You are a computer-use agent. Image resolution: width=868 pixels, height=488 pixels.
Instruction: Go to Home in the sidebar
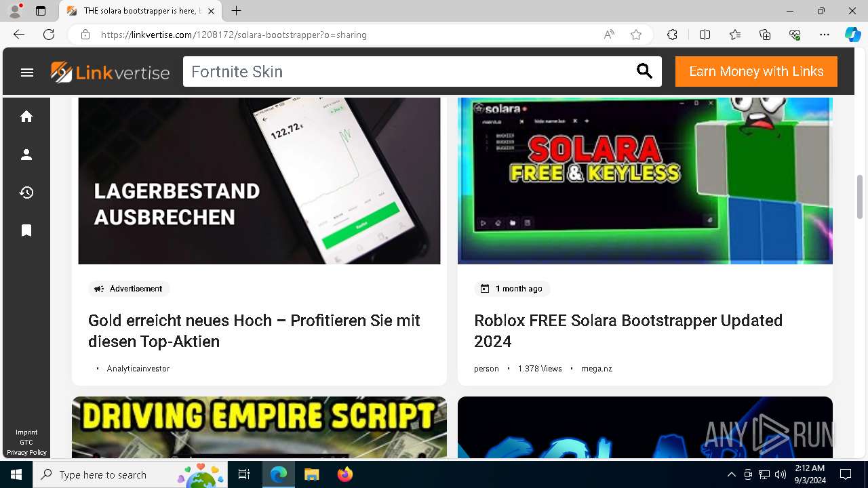point(26,117)
